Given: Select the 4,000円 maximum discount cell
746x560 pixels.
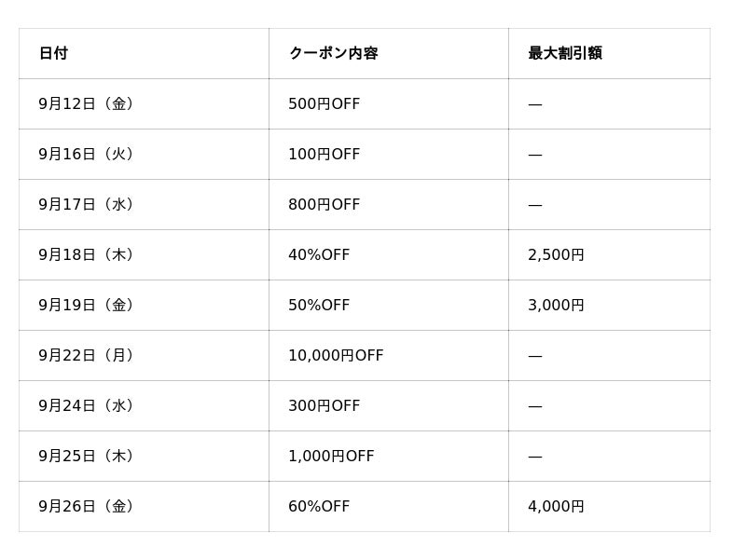Looking at the screenshot, I should (556, 506).
